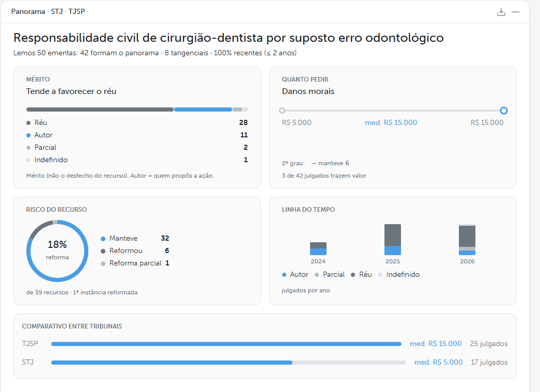Click the blue Autor segment of the Mérito bar
This screenshot has height=392, width=540.
click(x=203, y=109)
